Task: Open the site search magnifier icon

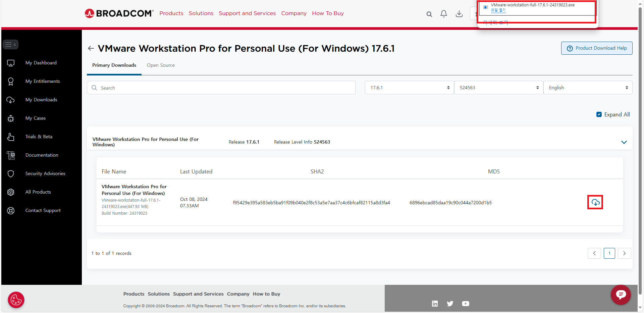Action: click(429, 14)
